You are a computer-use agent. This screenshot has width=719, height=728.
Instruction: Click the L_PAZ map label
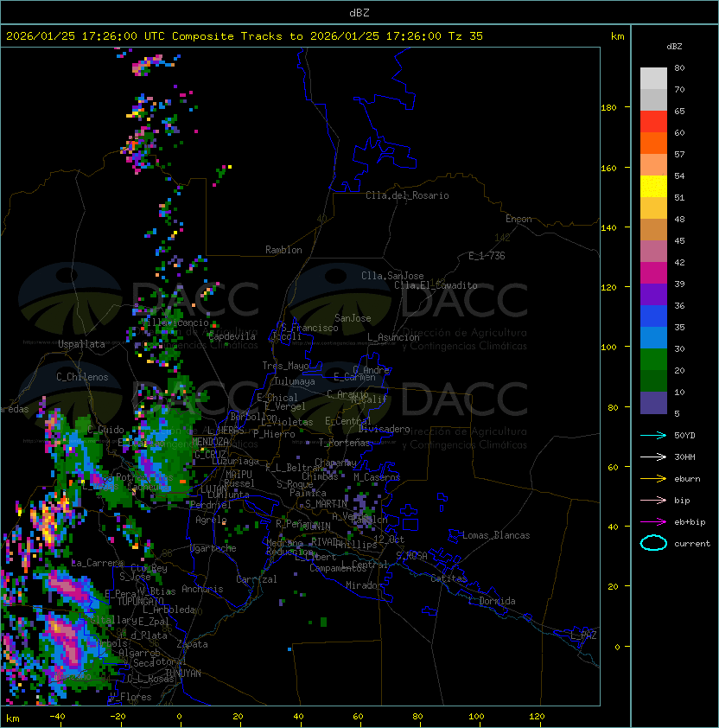coord(583,635)
